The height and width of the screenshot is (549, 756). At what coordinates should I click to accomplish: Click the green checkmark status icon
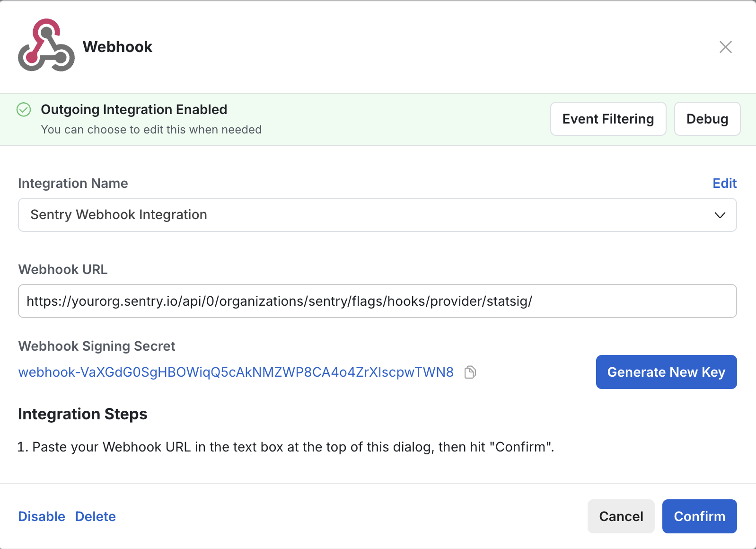point(24,110)
